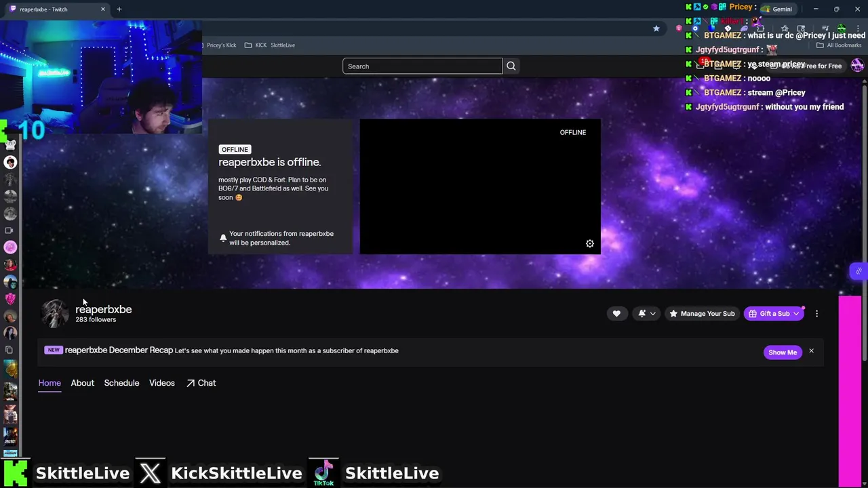Open the About tab
This screenshot has width=868, height=488.
tap(83, 383)
